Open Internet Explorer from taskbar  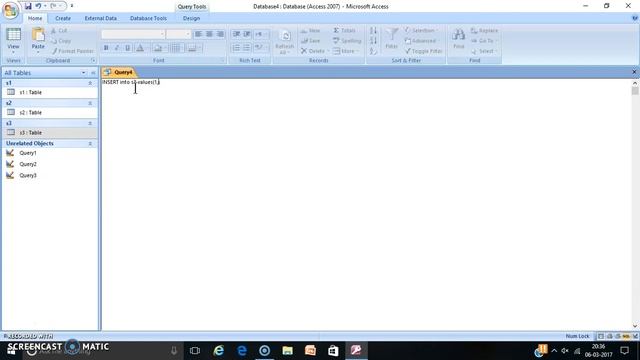(x=219, y=350)
